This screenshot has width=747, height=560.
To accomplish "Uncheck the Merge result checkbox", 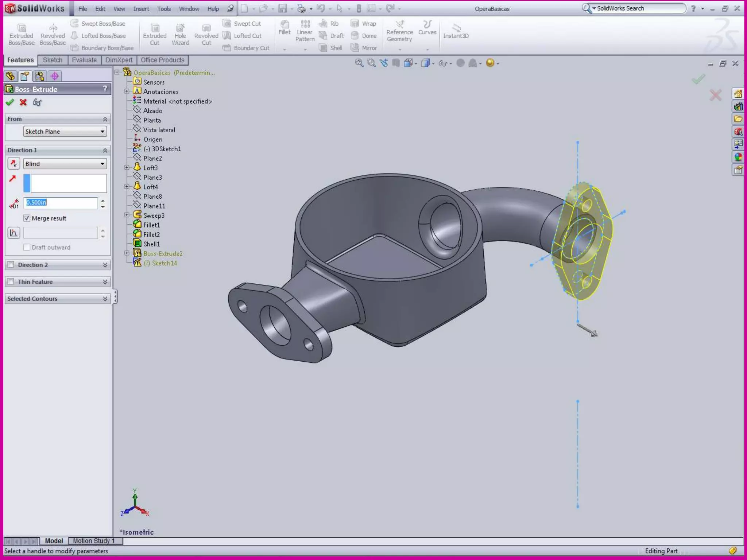I will point(27,218).
